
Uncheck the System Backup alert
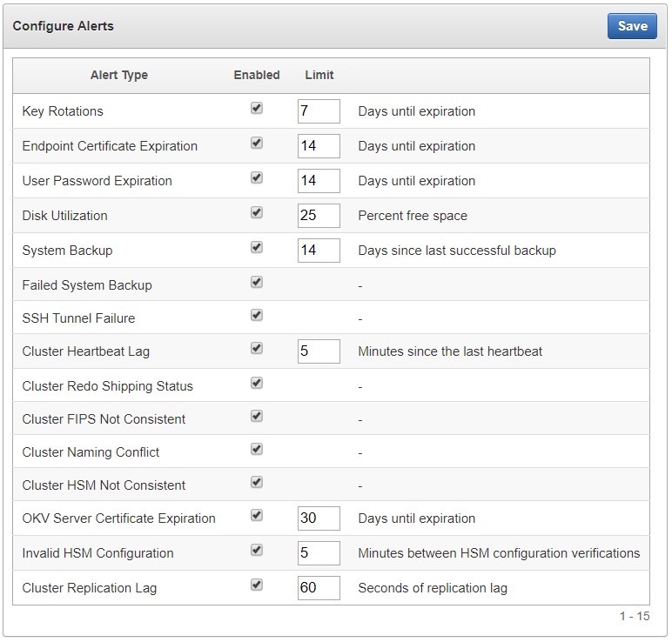point(257,248)
